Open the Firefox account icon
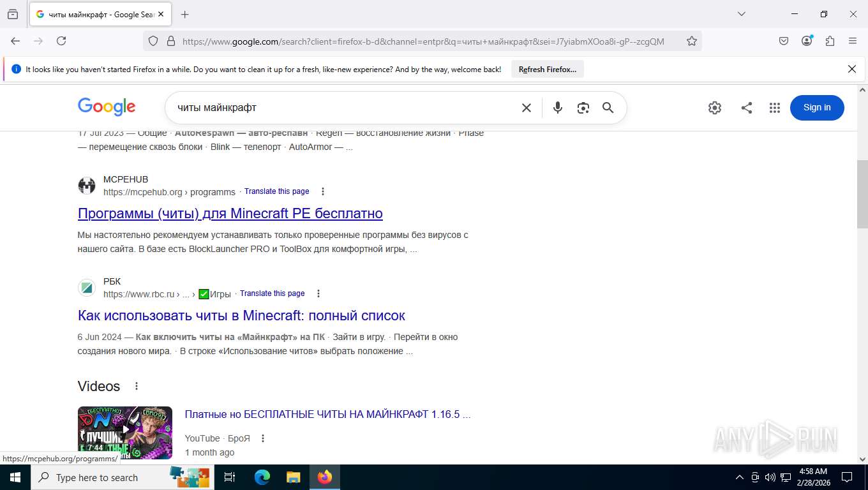The height and width of the screenshot is (490, 868). pyautogui.click(x=807, y=41)
